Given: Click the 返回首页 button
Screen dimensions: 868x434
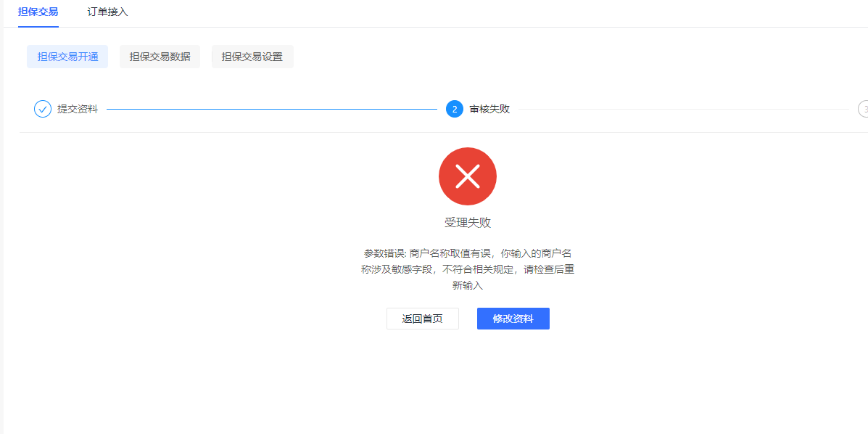Looking at the screenshot, I should click(422, 319).
